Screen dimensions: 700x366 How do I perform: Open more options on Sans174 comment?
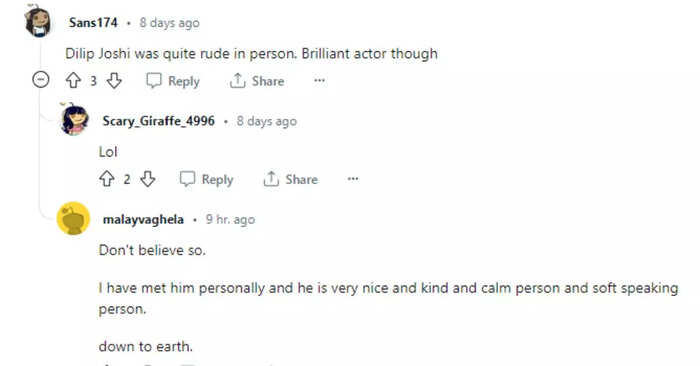319,81
